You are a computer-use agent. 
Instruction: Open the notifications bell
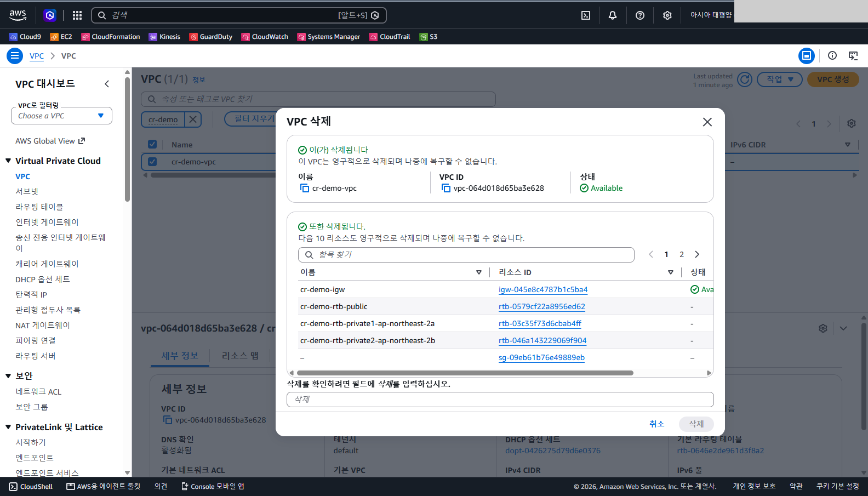(x=613, y=15)
